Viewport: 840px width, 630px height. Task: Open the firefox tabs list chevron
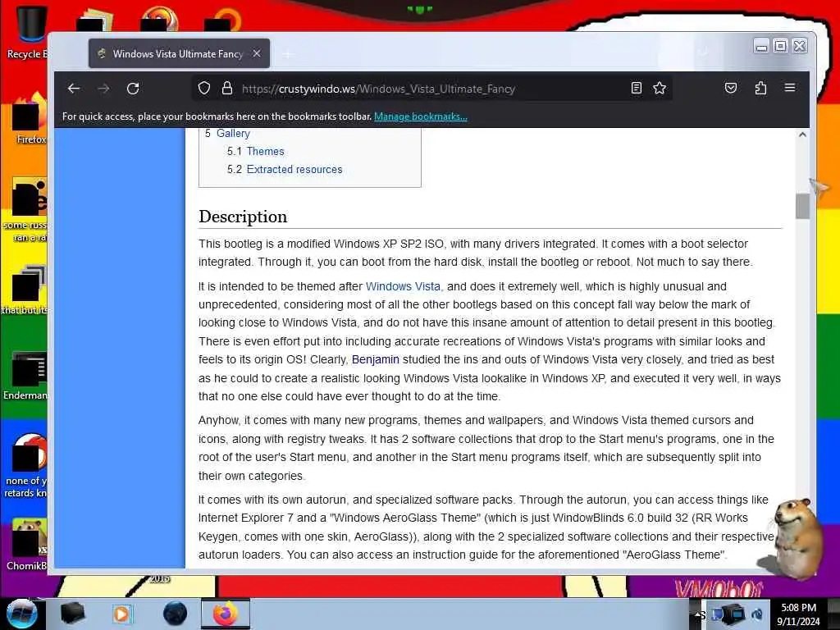pyautogui.click(x=703, y=52)
